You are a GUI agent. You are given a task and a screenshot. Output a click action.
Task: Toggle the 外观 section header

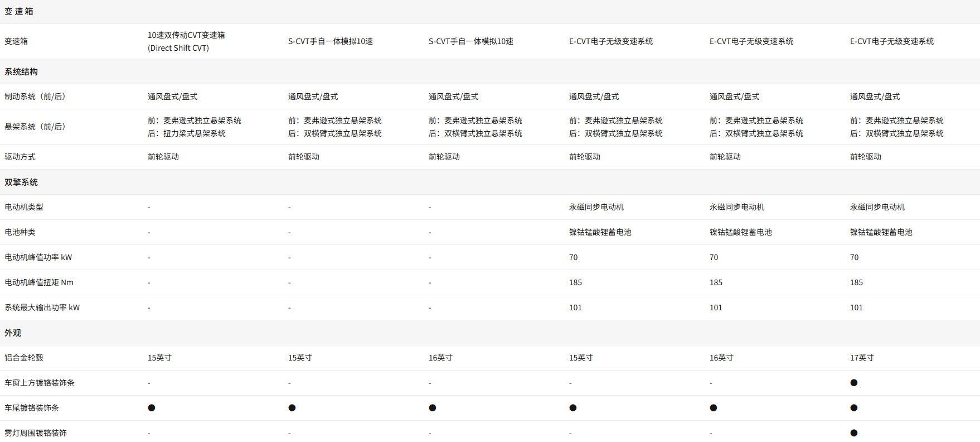(13, 333)
